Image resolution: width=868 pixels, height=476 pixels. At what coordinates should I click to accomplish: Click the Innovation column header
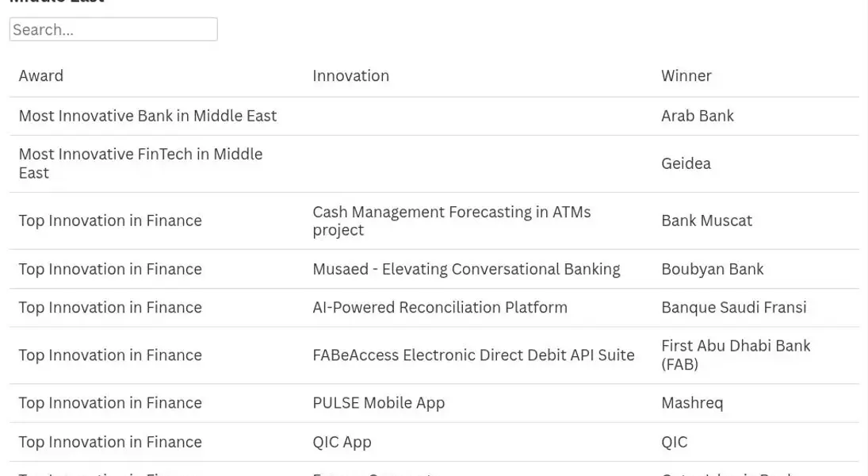pyautogui.click(x=350, y=75)
